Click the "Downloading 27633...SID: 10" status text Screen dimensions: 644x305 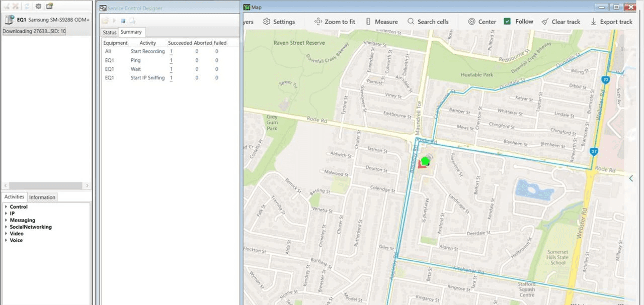click(x=34, y=31)
